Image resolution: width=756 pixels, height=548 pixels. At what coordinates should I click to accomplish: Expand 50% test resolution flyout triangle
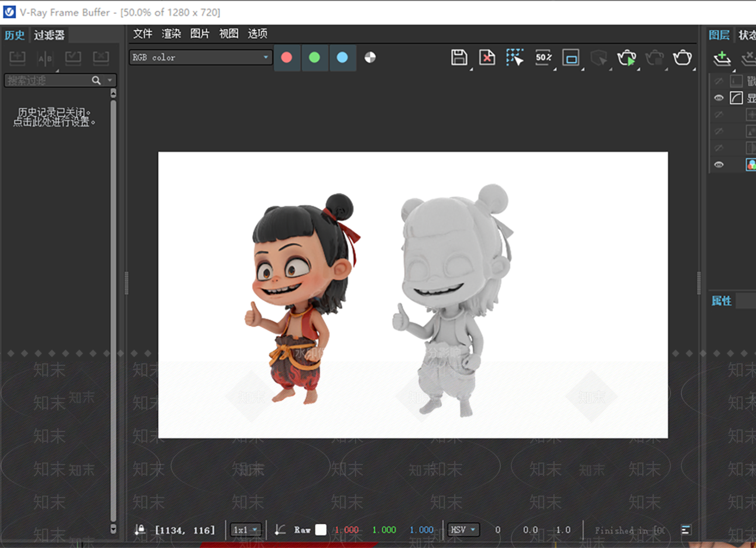tap(555, 69)
